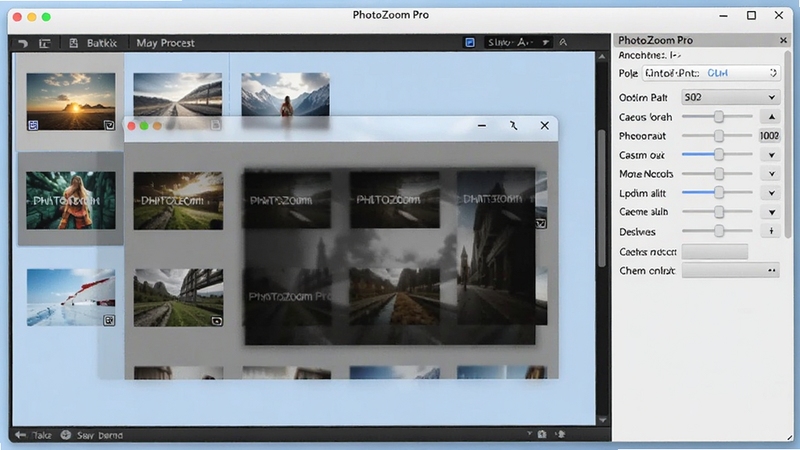Image resolution: width=800 pixels, height=450 pixels.
Task: Click the home icon in the bottom status bar
Action: click(542, 434)
